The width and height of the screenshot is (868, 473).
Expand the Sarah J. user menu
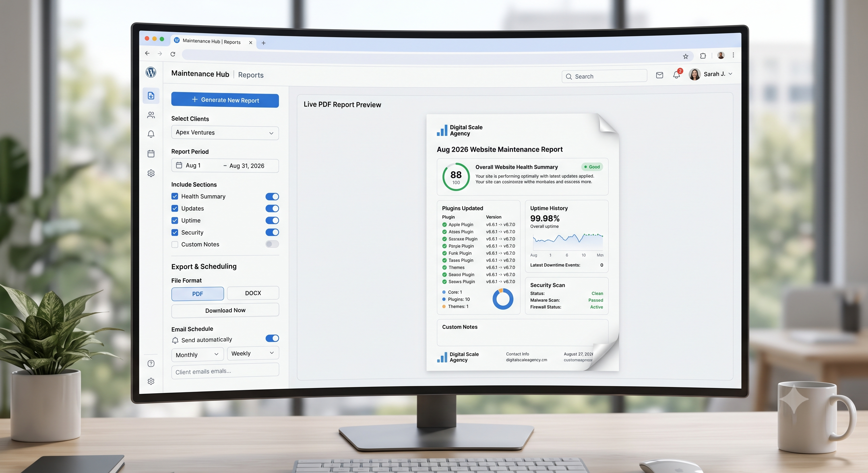click(710, 74)
